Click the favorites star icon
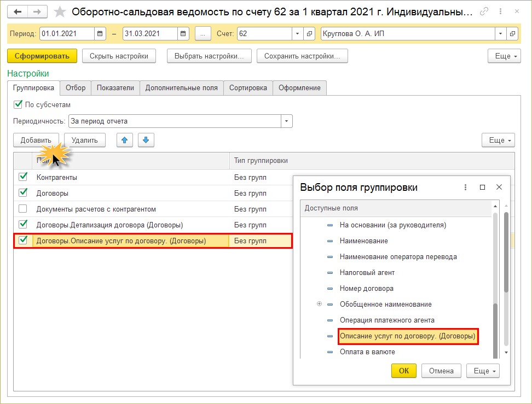The image size is (532, 404). pyautogui.click(x=60, y=11)
